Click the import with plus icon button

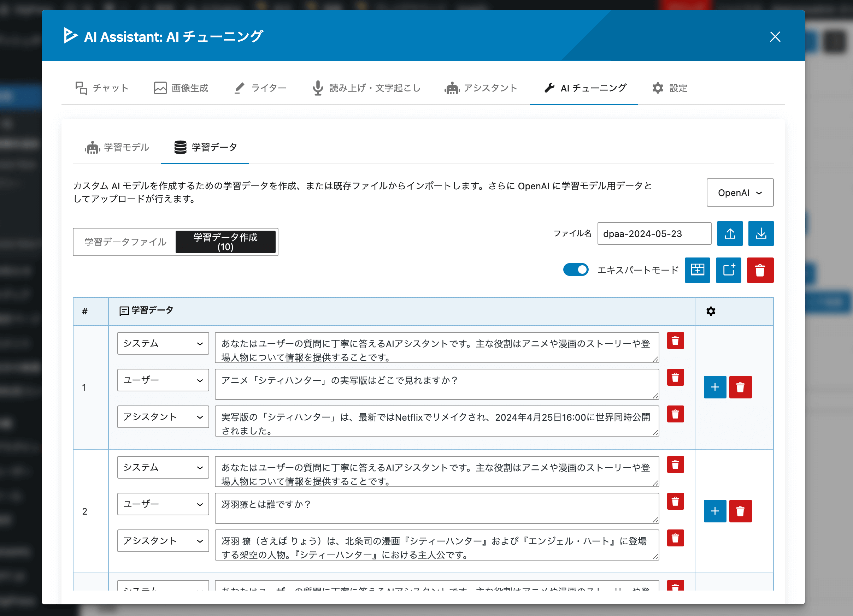(729, 270)
